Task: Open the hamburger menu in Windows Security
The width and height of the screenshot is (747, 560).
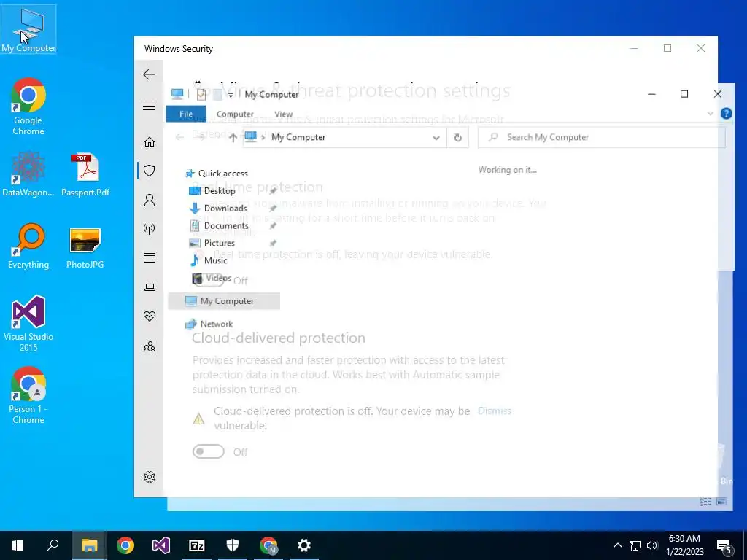Action: pyautogui.click(x=149, y=106)
